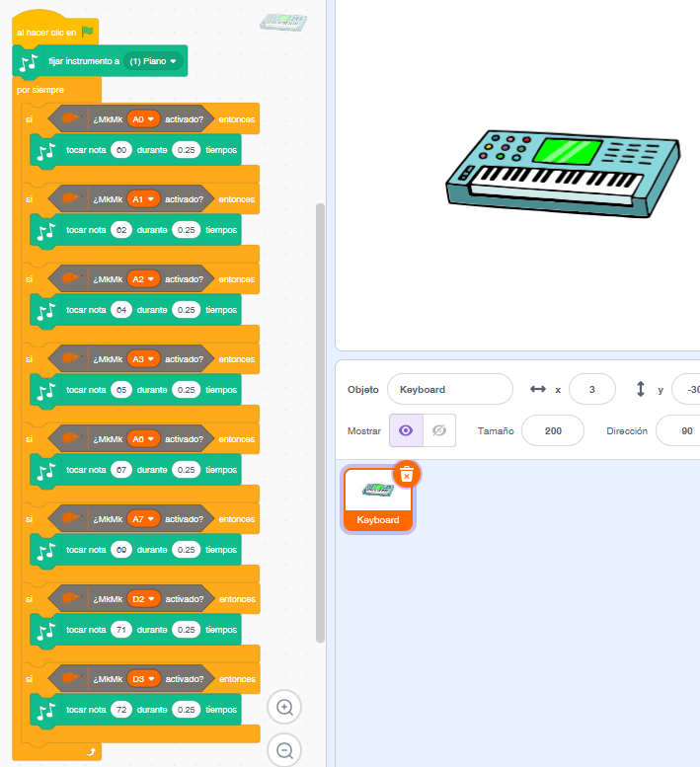Click the horizontal arrows icon next to x
This screenshot has height=767, width=700.
tap(538, 389)
